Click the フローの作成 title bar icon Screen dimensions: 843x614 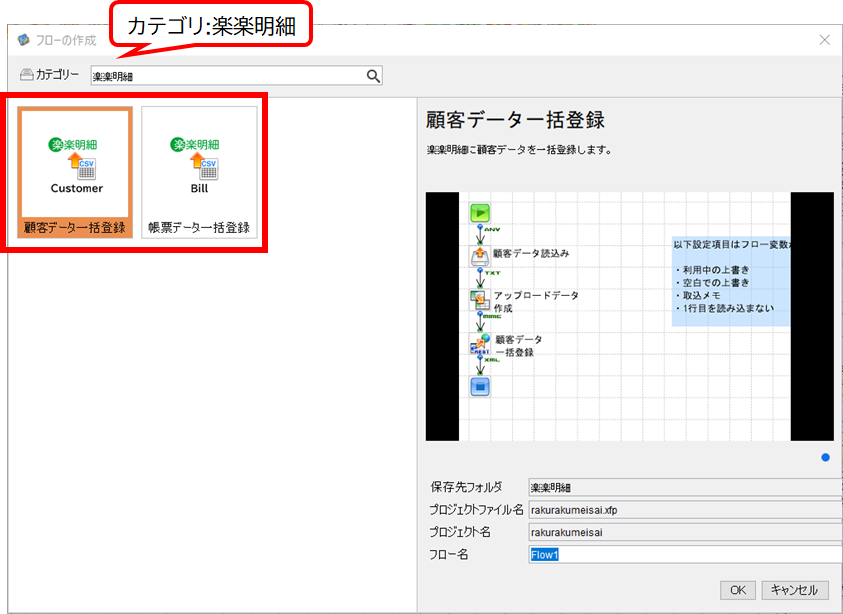pyautogui.click(x=24, y=40)
